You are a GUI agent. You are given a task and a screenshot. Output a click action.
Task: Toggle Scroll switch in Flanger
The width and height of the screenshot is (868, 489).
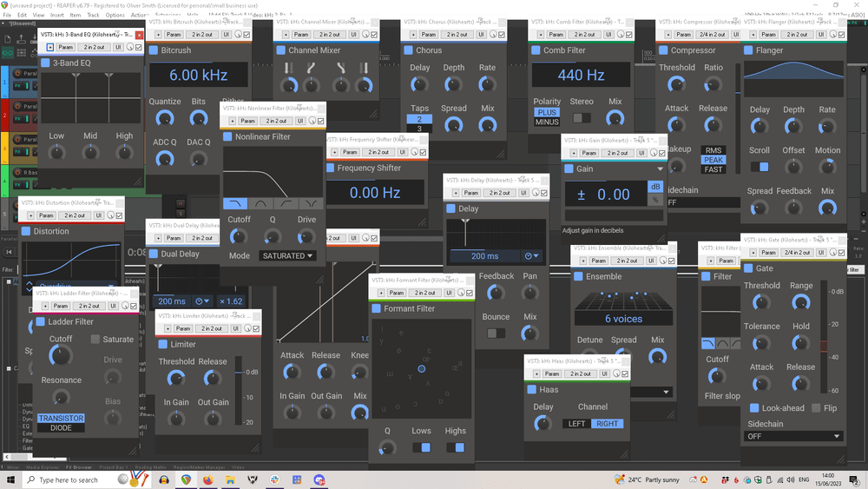point(759,167)
